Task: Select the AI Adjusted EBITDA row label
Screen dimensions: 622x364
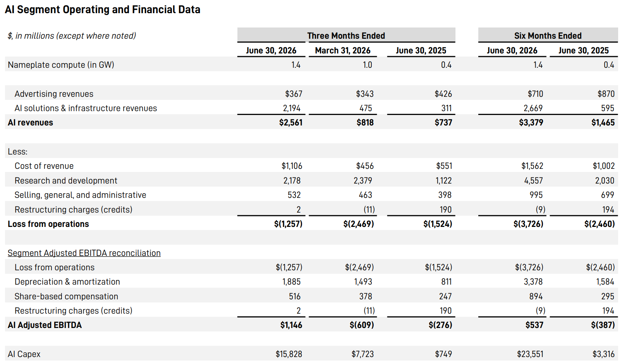Action: pyautogui.click(x=45, y=325)
